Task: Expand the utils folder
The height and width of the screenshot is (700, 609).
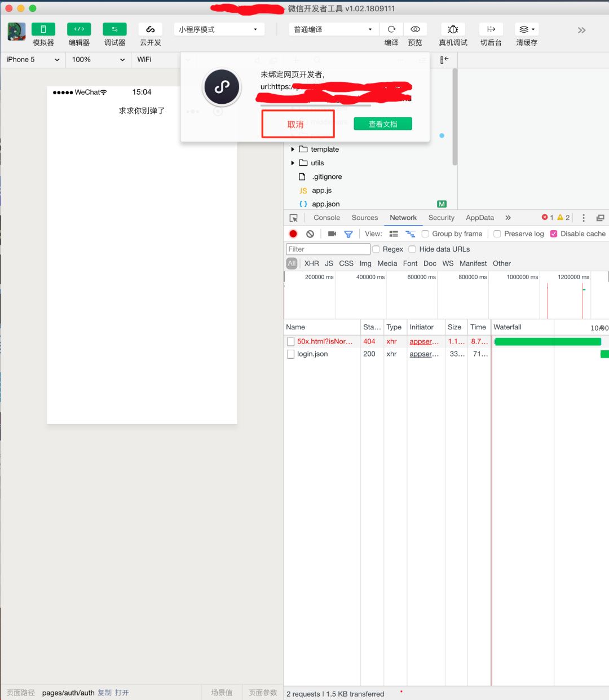Action: (293, 163)
